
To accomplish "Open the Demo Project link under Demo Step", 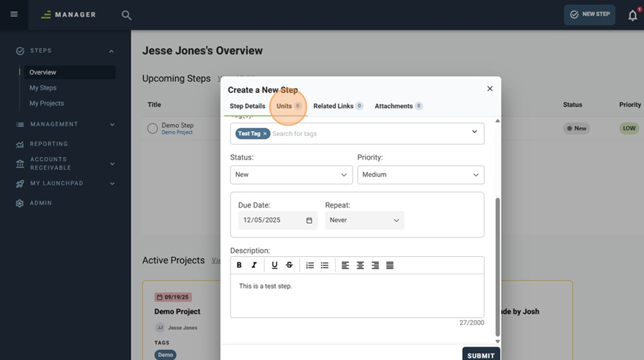I will 177,132.
